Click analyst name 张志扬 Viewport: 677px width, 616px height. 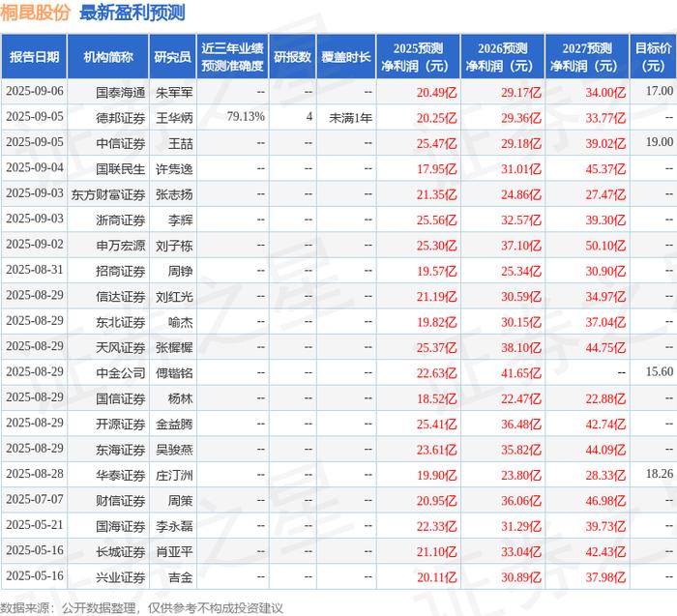[174, 194]
